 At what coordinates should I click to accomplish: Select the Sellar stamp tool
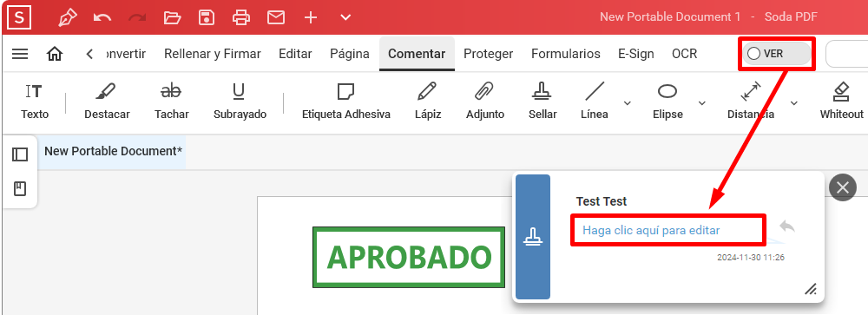click(x=542, y=102)
